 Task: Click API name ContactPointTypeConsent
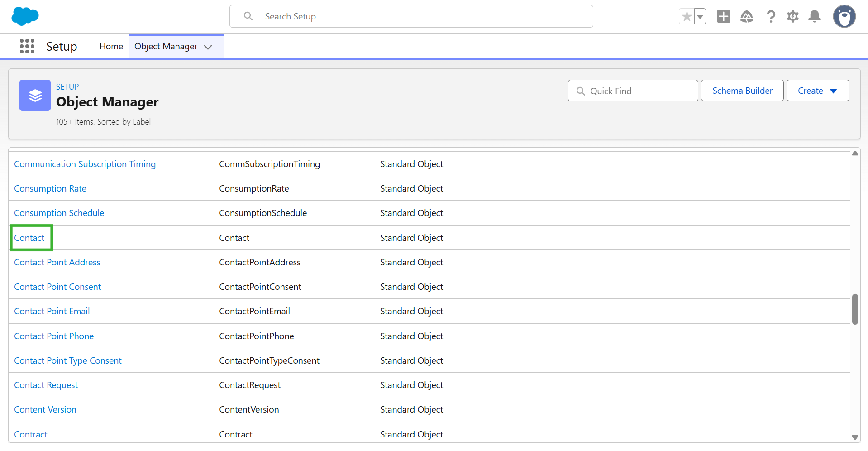click(x=269, y=360)
